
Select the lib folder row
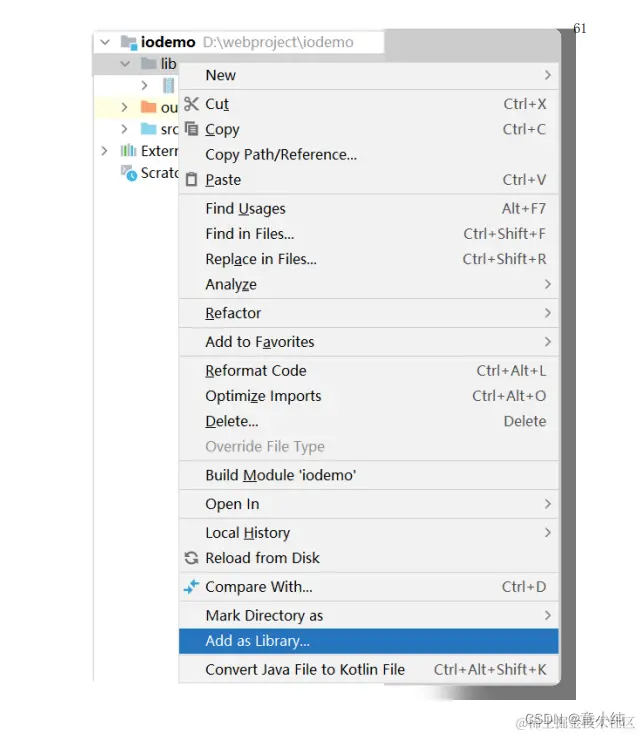coord(136,63)
